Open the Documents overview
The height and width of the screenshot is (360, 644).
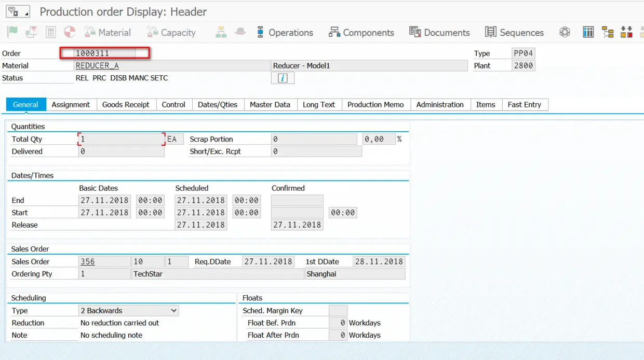click(x=439, y=33)
